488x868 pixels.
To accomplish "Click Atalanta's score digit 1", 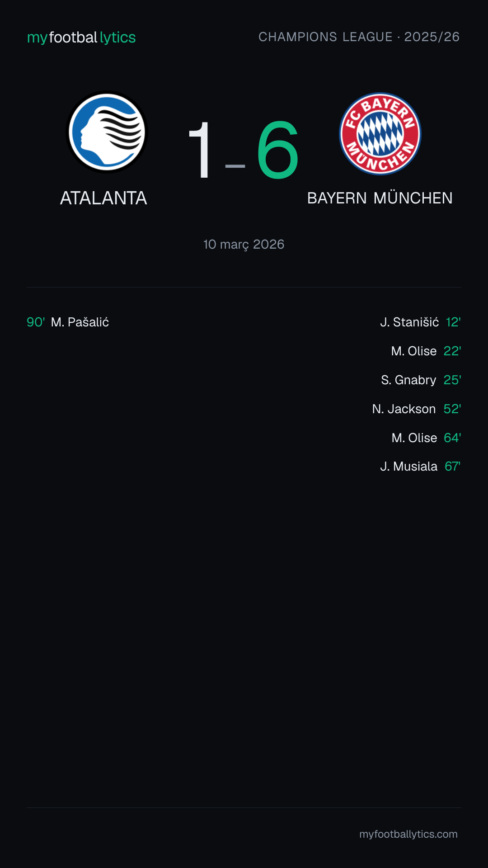I will (200, 150).
